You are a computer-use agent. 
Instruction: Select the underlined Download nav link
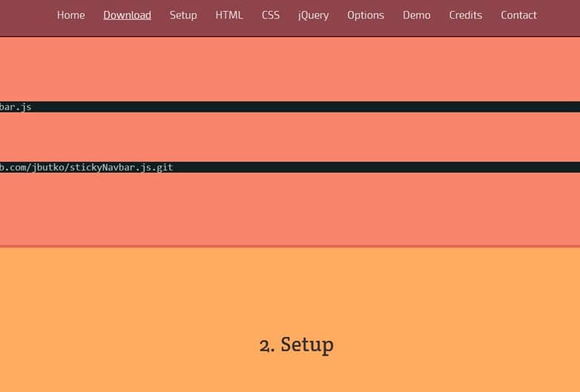127,15
